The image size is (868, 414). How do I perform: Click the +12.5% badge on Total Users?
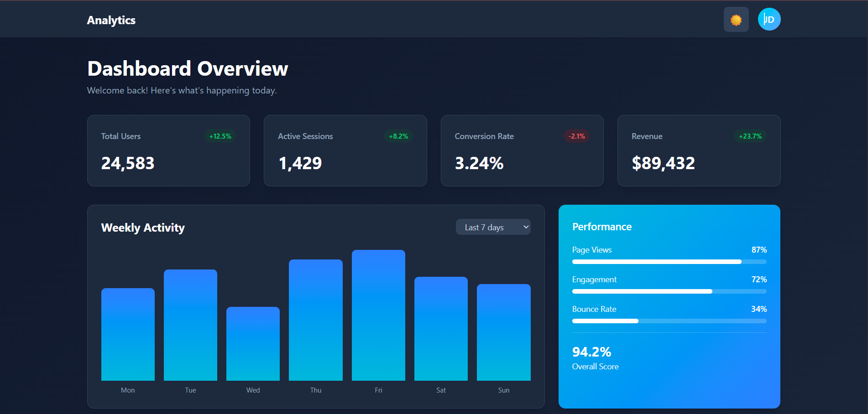(x=220, y=136)
